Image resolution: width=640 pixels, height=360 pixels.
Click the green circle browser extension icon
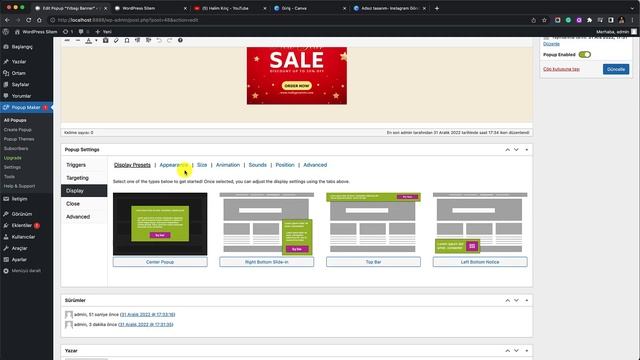[568, 20]
